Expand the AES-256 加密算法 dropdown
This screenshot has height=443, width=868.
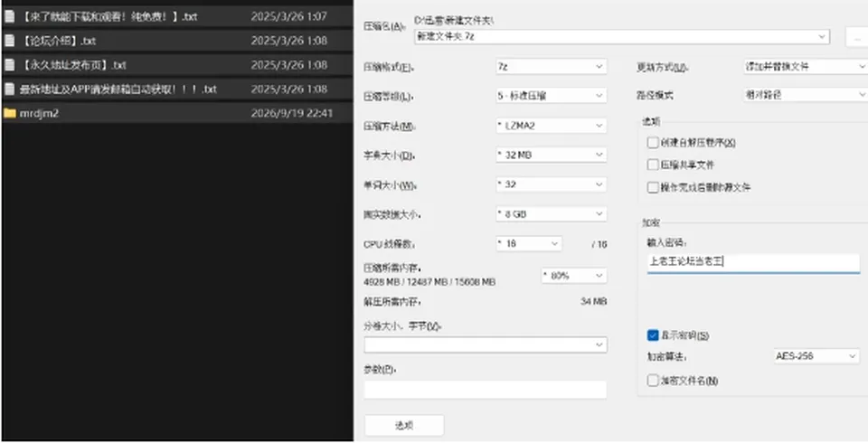[x=816, y=356]
